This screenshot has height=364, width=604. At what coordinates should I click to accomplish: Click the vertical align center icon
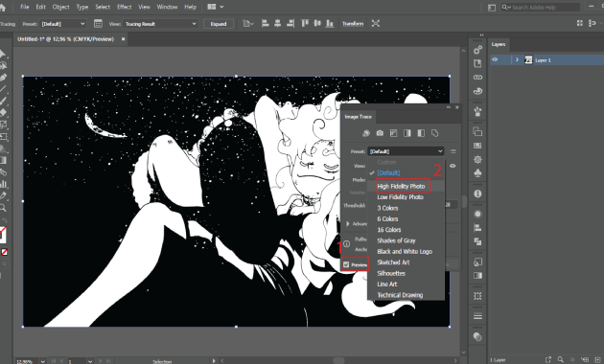pyautogui.click(x=317, y=24)
